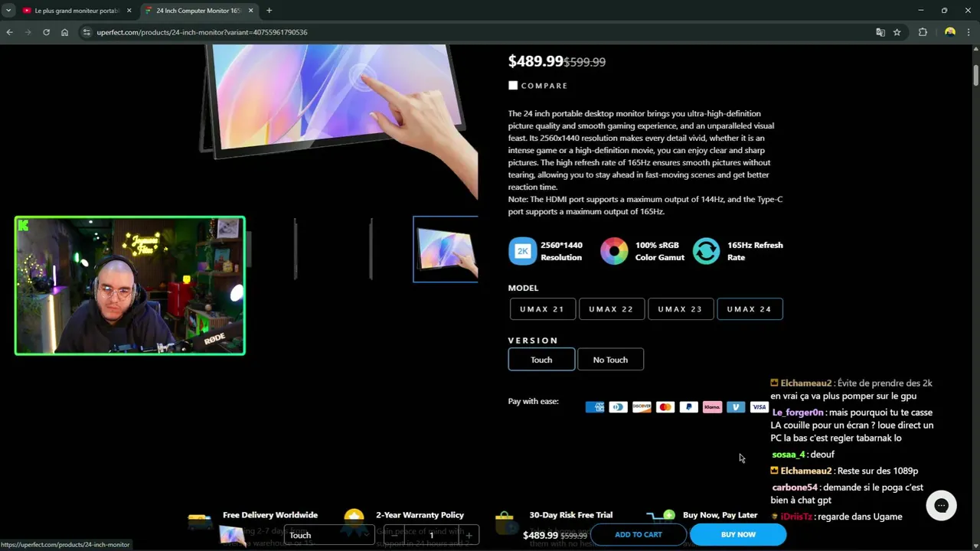The image size is (980, 551).
Task: Click the Visa payment icon
Action: point(759,407)
